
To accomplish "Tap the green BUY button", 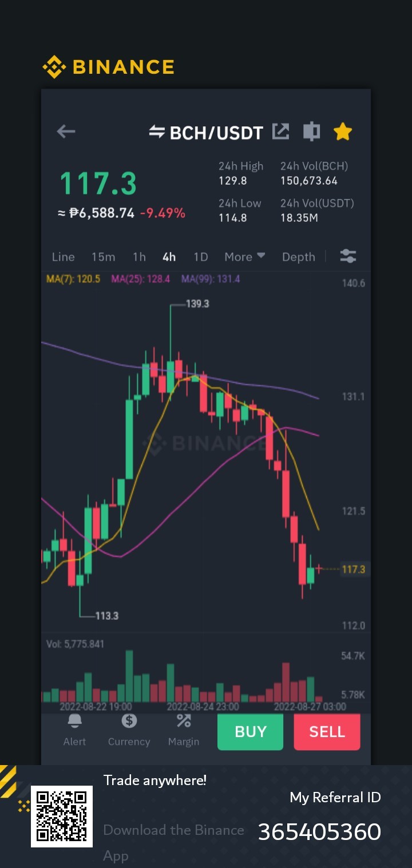I will (250, 732).
